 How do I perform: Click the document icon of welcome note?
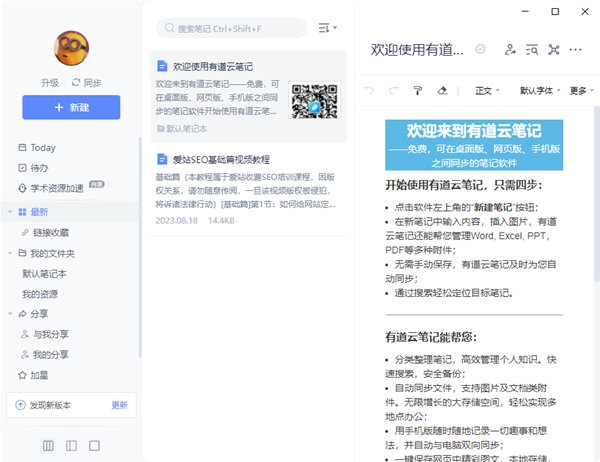click(x=162, y=66)
